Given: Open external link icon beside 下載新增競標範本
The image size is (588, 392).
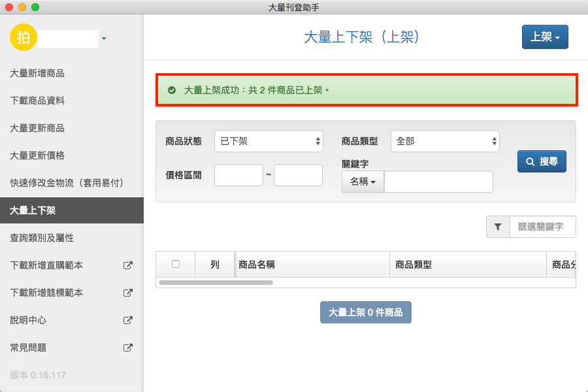Looking at the screenshot, I should point(128,293).
